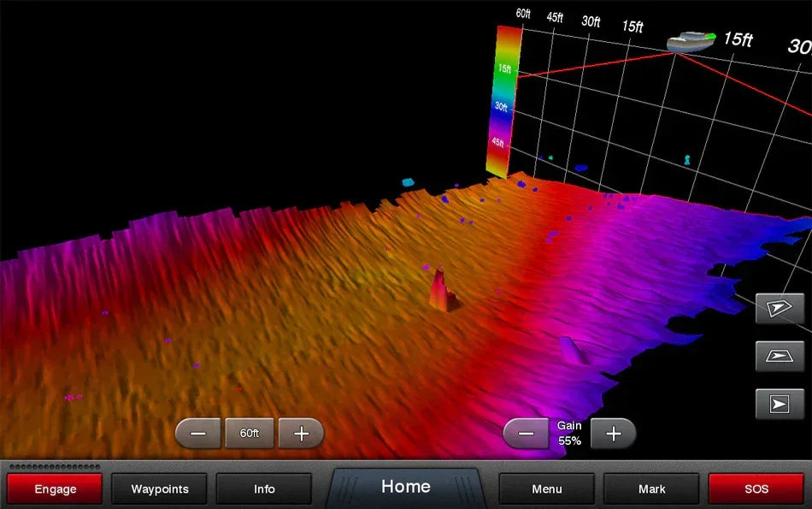Tap the 60ft range value button

249,434
